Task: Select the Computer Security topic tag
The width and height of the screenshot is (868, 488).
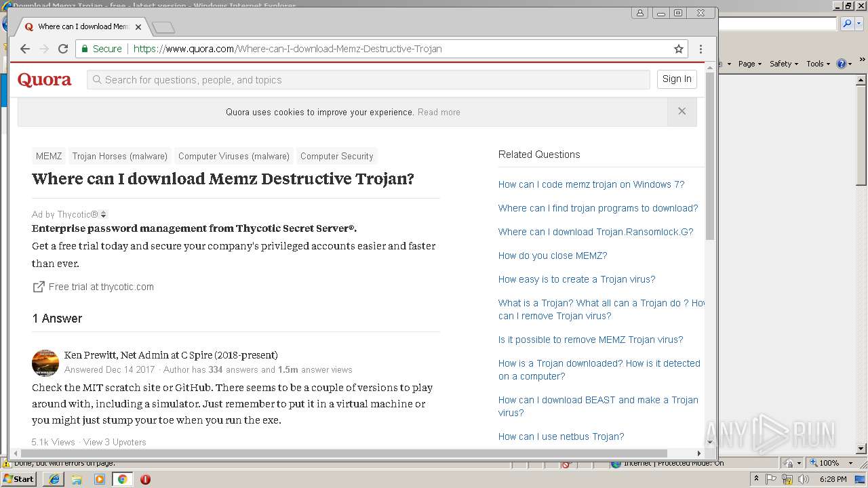Action: [337, 156]
